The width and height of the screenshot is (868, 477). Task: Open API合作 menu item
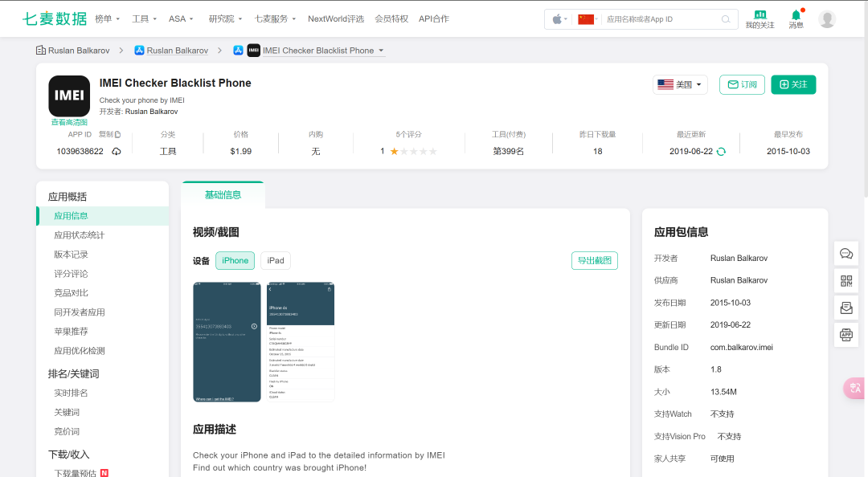(x=434, y=18)
